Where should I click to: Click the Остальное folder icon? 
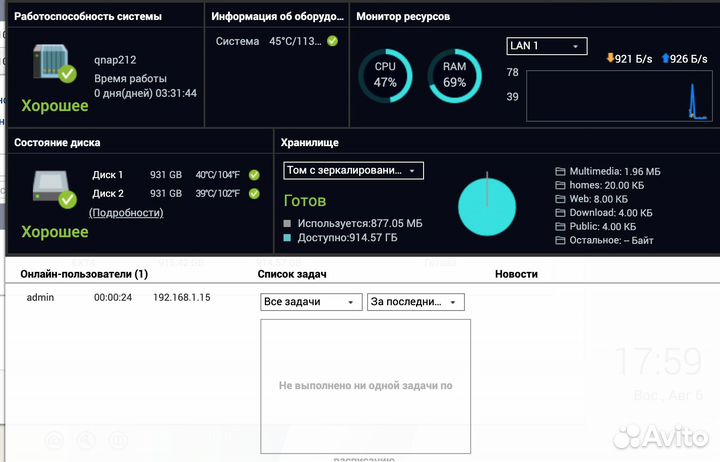tap(560, 241)
